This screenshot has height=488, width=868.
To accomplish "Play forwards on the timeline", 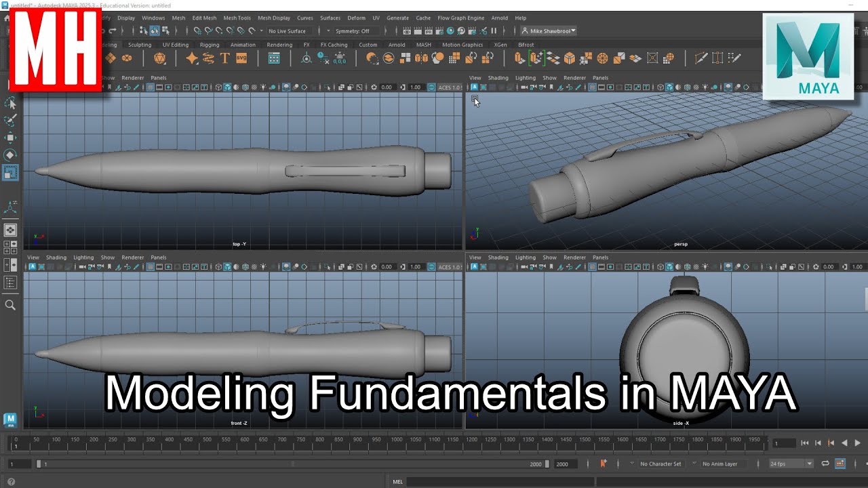I will click(858, 443).
